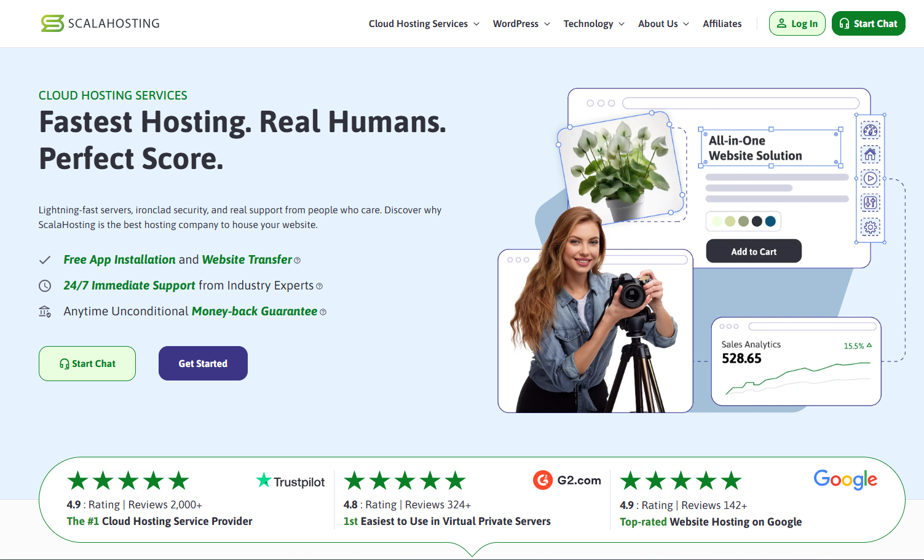
Task: Click the "528.65" sales value
Action: [741, 358]
